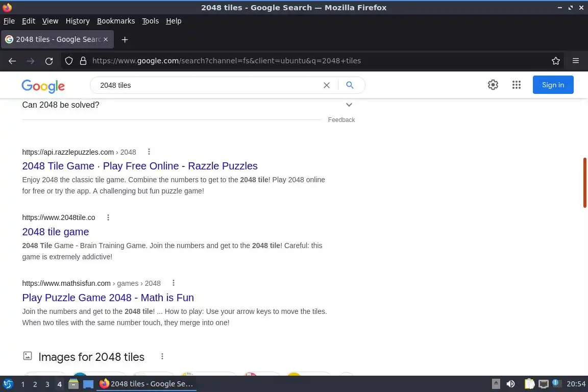Switch to workspace 1 in taskbar

click(x=23, y=384)
